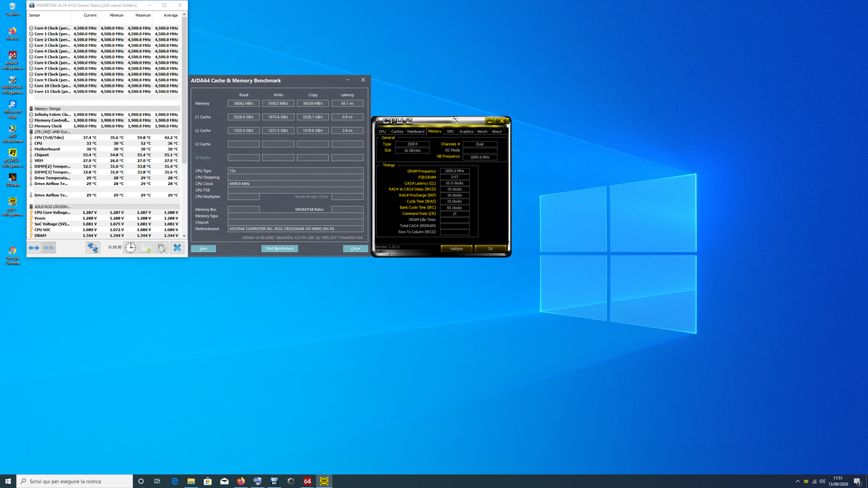Click the volume control in the system tray
This screenshot has height=488, width=868.
tap(823, 481)
